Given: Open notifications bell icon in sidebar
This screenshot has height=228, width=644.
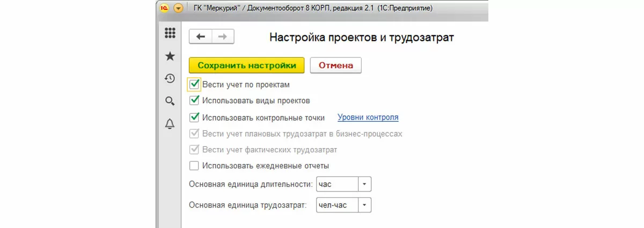Looking at the screenshot, I should pyautogui.click(x=170, y=124).
